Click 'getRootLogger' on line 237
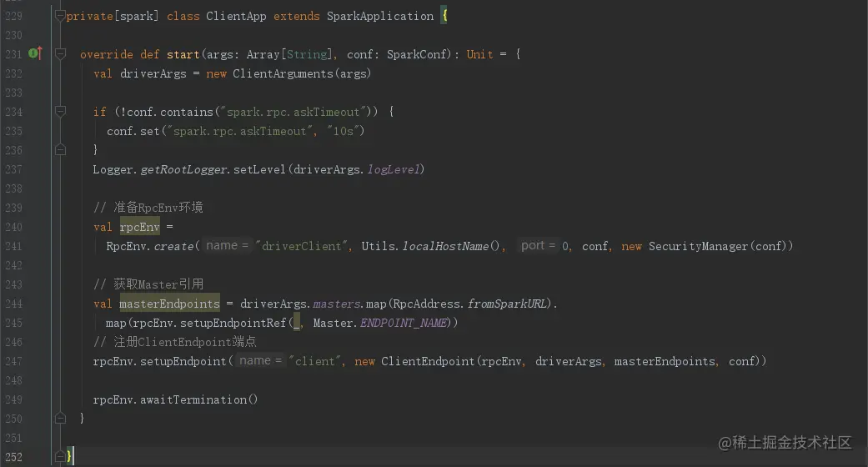This screenshot has width=868, height=467. tap(183, 169)
